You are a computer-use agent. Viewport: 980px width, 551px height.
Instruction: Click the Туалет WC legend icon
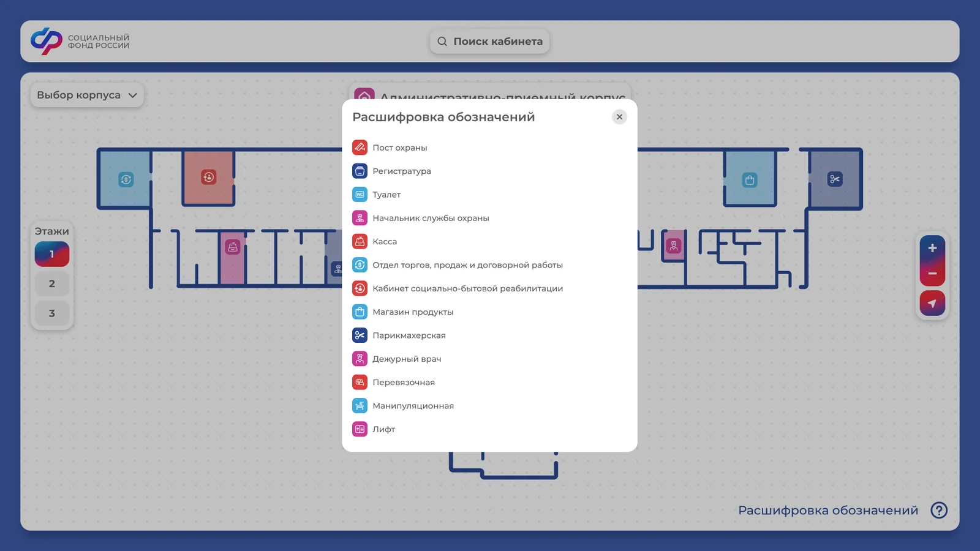click(x=360, y=195)
